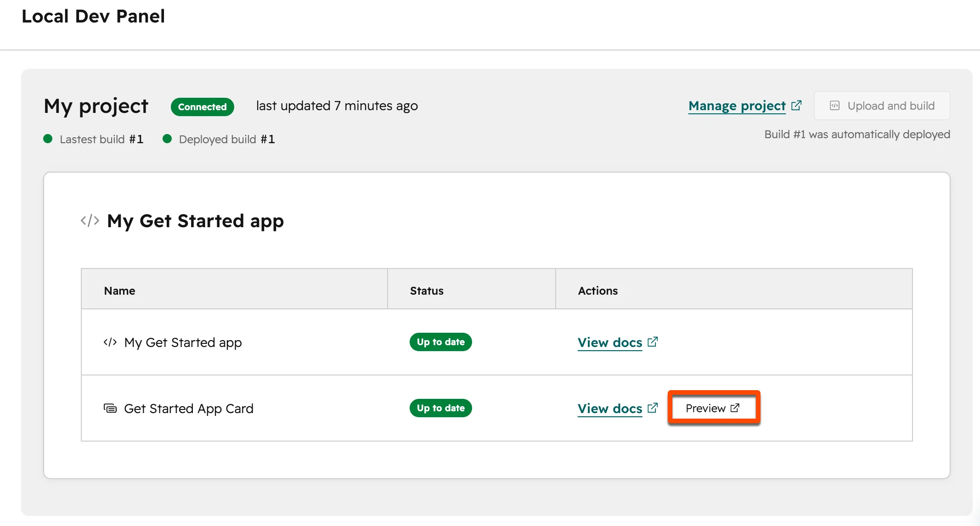Click the Upload and build button
The image size is (980, 526).
[882, 106]
